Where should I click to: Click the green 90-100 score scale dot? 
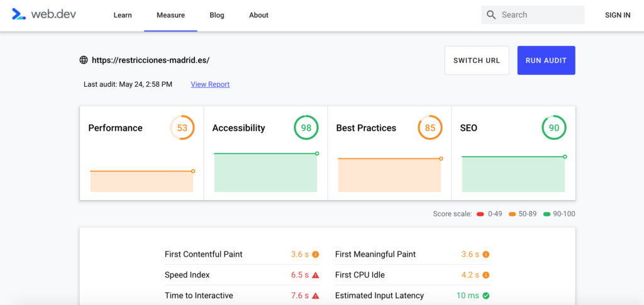pos(547,214)
